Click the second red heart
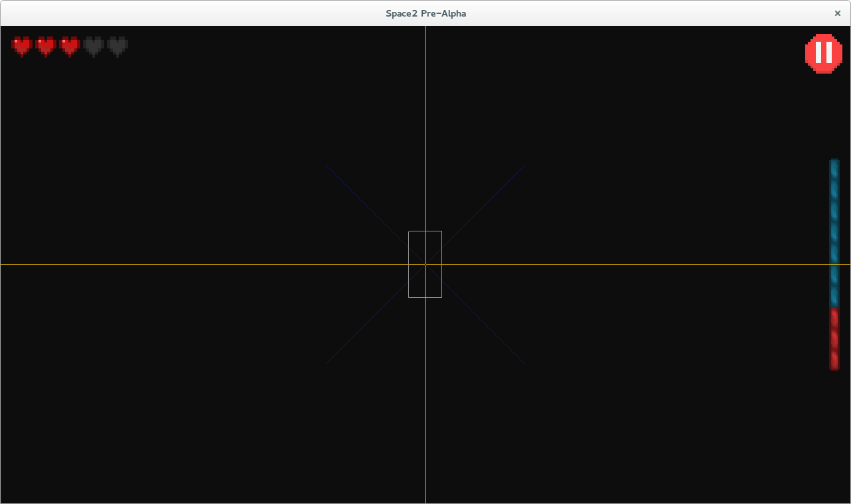This screenshot has height=504, width=851. pos(46,46)
